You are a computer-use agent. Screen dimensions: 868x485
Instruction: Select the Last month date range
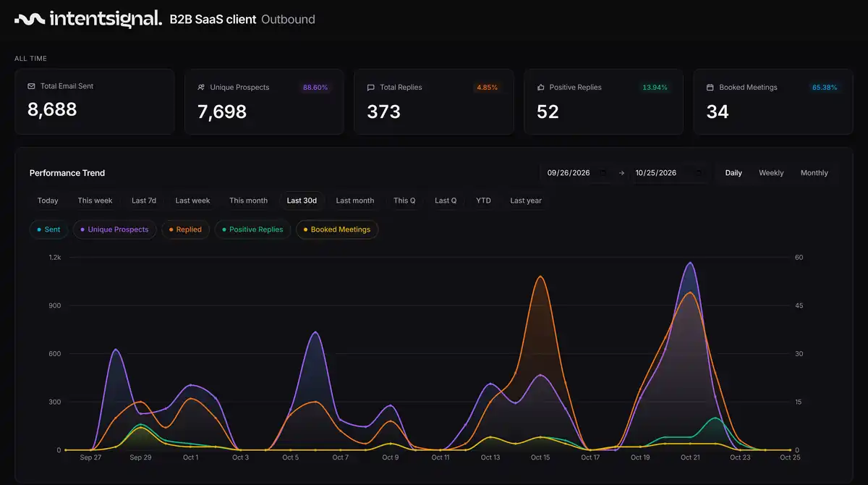355,201
